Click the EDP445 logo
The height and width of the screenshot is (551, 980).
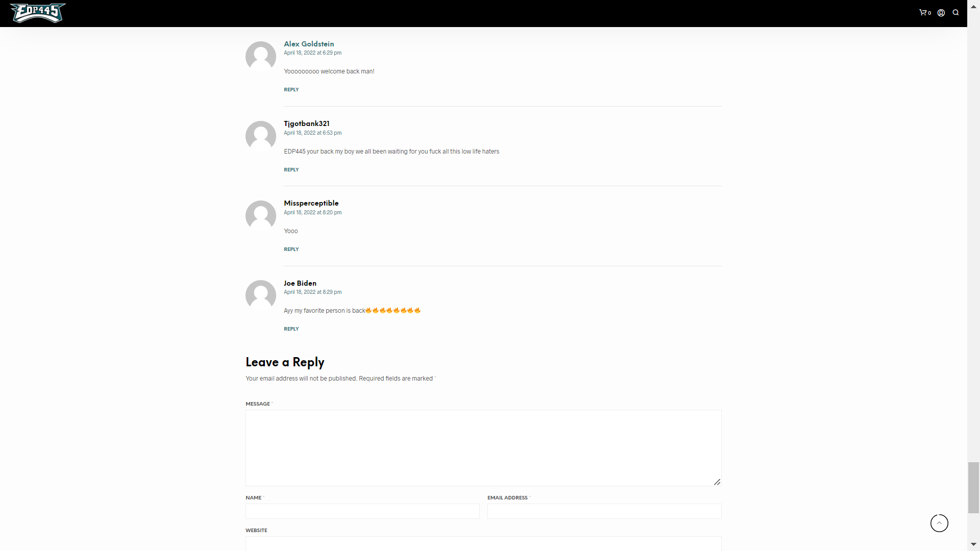[x=38, y=13]
